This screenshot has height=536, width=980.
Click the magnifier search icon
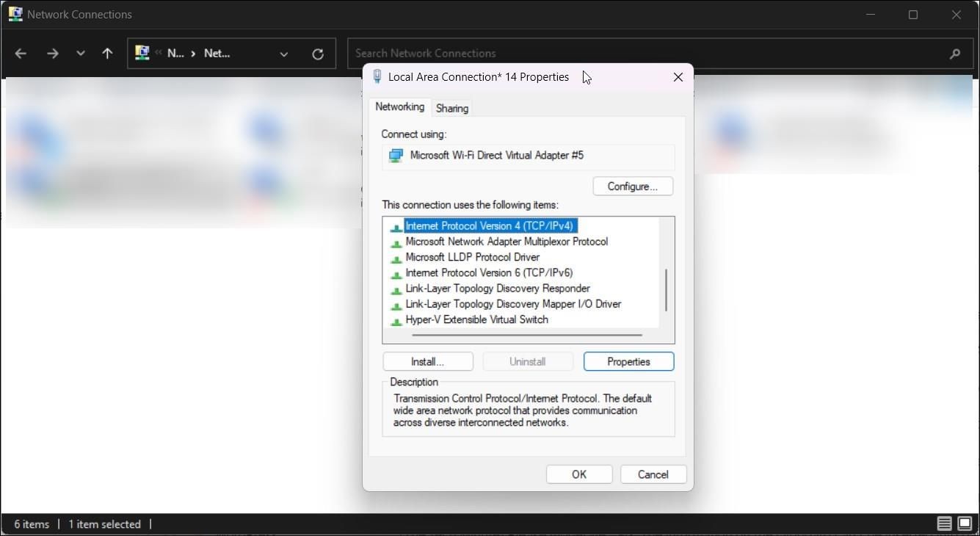coord(955,54)
